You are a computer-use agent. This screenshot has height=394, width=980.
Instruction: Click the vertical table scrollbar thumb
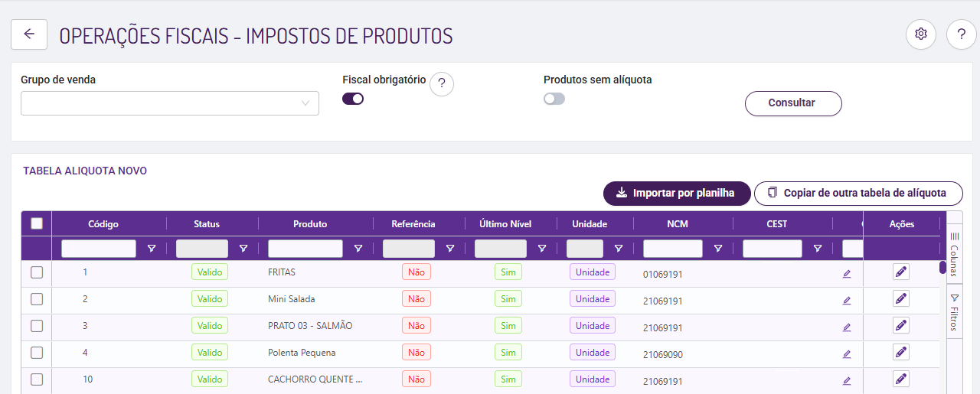click(x=942, y=268)
